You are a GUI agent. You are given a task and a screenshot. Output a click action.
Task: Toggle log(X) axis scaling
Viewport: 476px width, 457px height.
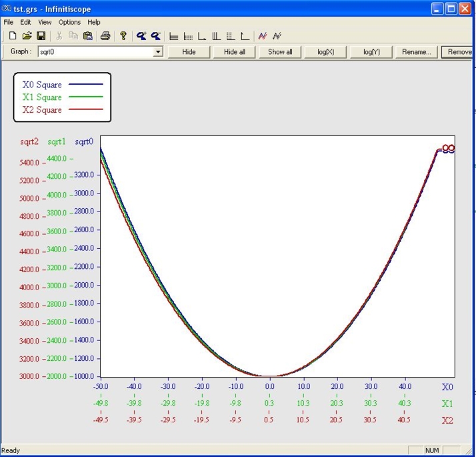[325, 51]
